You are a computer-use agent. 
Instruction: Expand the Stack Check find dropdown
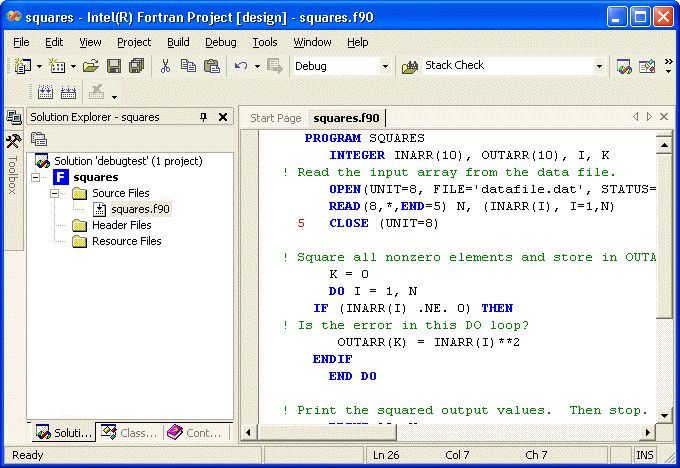[599, 66]
